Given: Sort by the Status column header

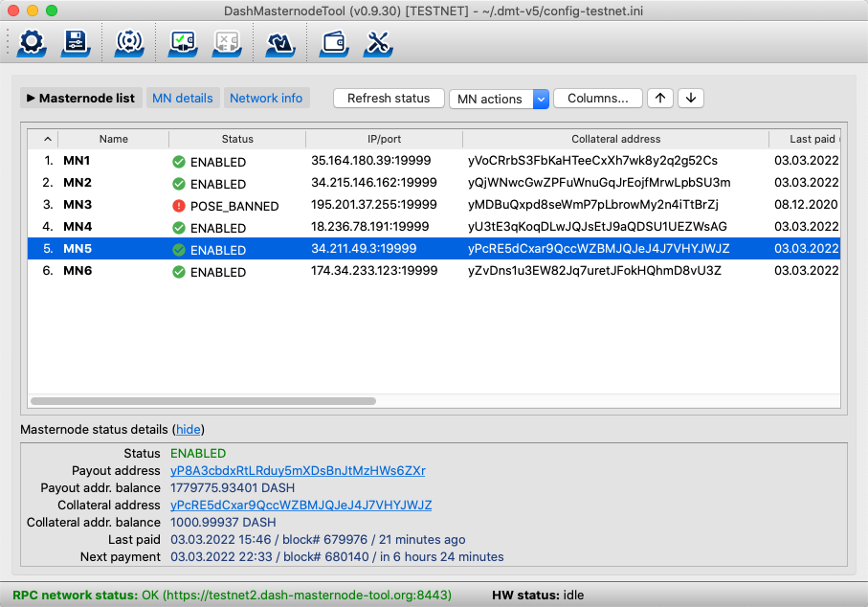Looking at the screenshot, I should click(237, 139).
